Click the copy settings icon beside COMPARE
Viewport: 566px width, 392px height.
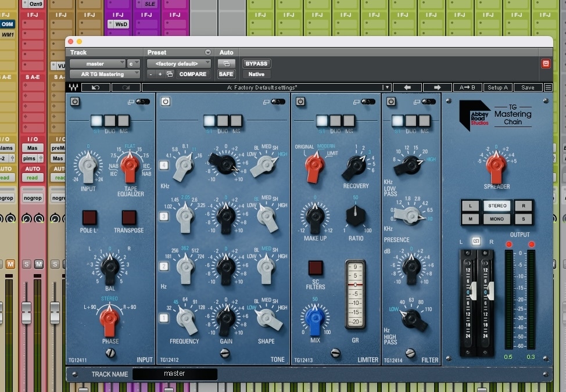pyautogui.click(x=170, y=74)
